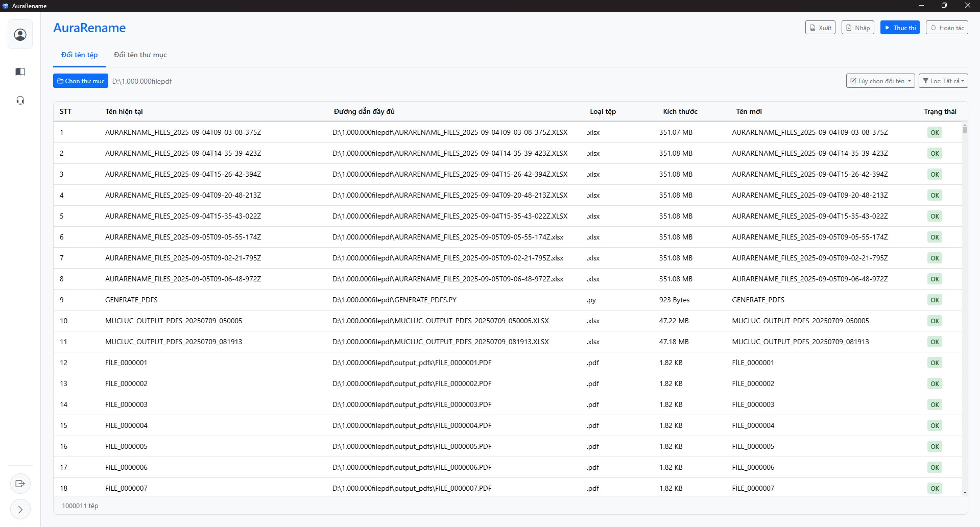Click Chọn thư mục folder button
The height and width of the screenshot is (527, 980).
[81, 81]
